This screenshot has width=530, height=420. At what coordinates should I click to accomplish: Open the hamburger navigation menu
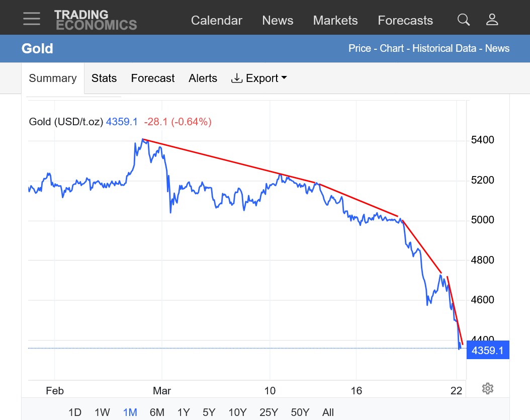point(32,19)
